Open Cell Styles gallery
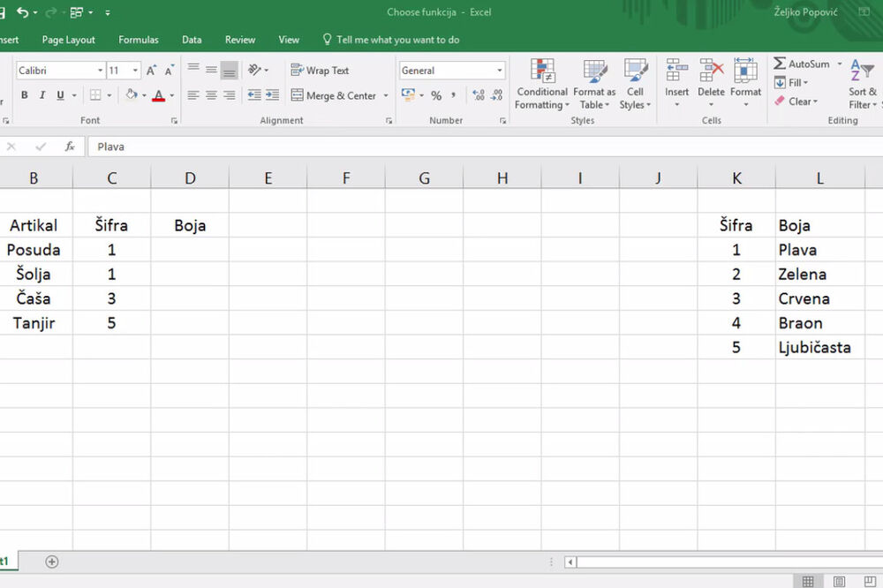This screenshot has height=588, width=883. [x=635, y=85]
